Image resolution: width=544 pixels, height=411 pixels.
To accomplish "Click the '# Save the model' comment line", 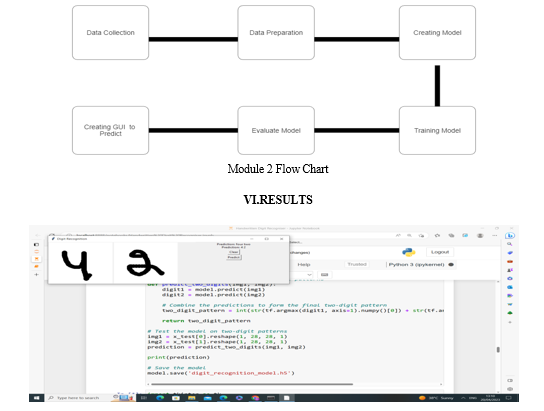I will 176,368.
